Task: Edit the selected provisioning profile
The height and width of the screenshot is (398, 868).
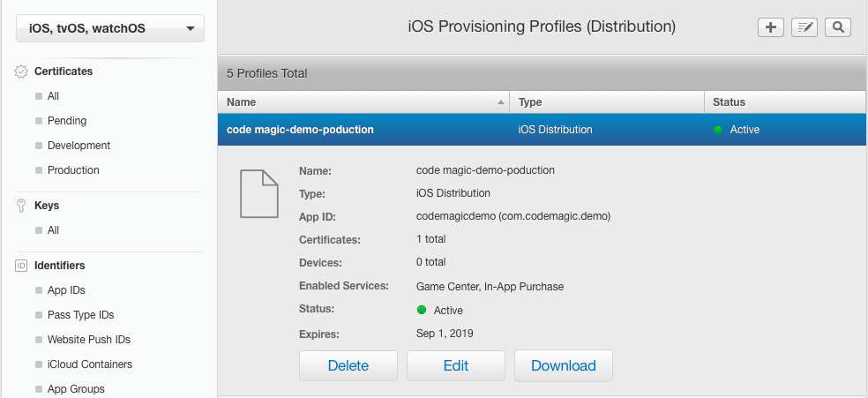Action: pyautogui.click(x=455, y=366)
